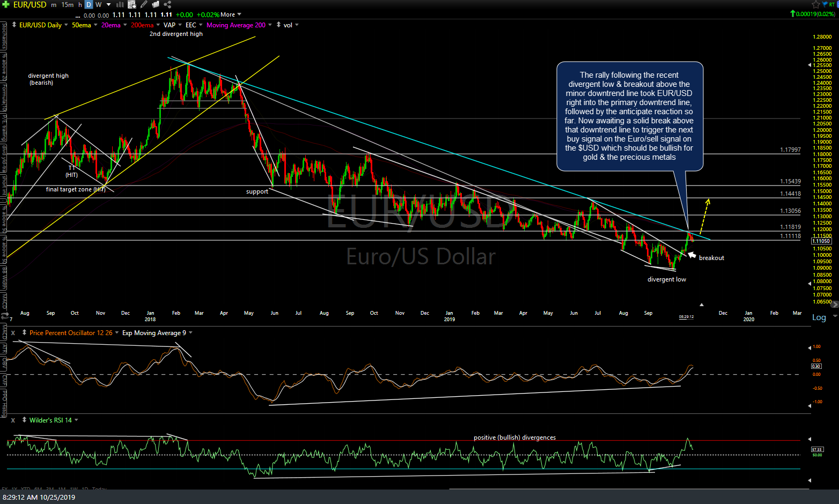The height and width of the screenshot is (504, 839).
Task: Select the Stochastics side tab
Action: click(x=4, y=35)
